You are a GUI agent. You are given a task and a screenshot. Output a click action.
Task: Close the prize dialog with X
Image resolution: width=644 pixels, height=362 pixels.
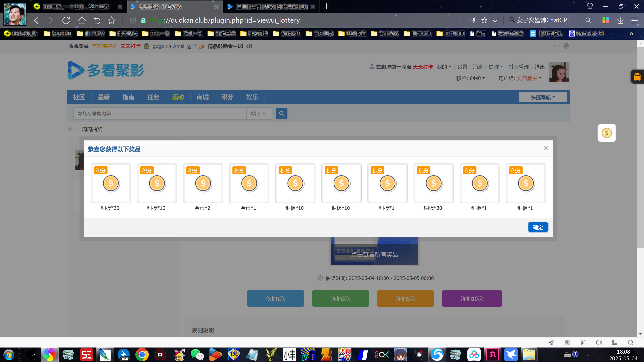coord(546,148)
